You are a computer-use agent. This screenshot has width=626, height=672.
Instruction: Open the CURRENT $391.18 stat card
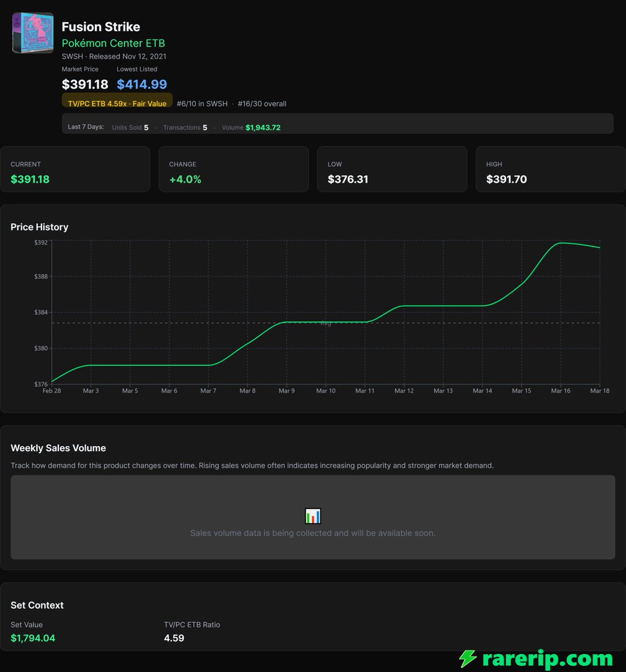click(75, 169)
